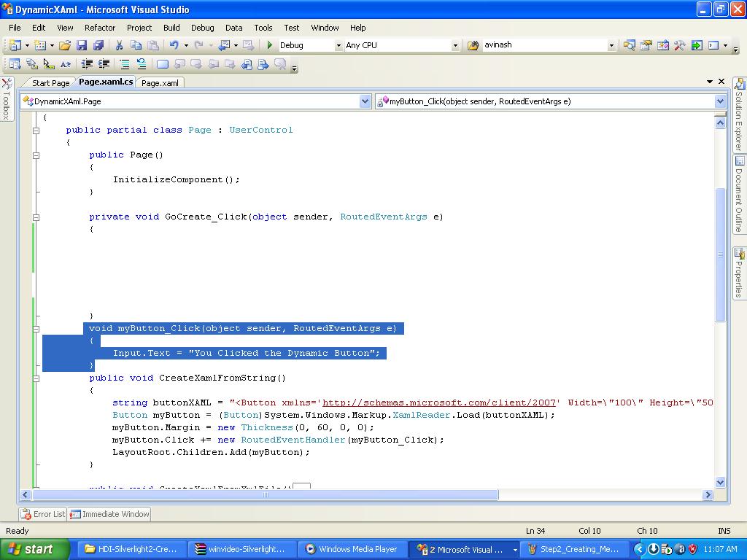The image size is (747, 560).
Task: Open the Solution Explorer side tab
Action: click(739, 114)
